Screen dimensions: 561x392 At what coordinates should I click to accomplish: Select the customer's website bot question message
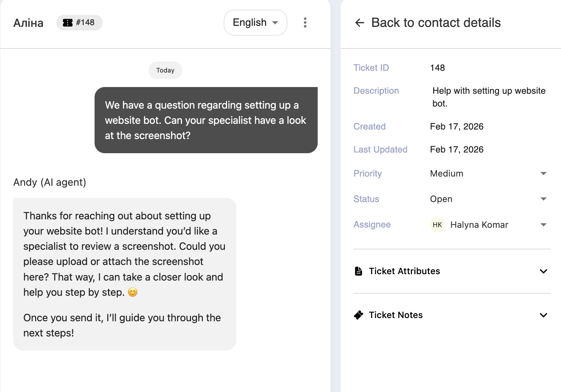[x=206, y=120]
